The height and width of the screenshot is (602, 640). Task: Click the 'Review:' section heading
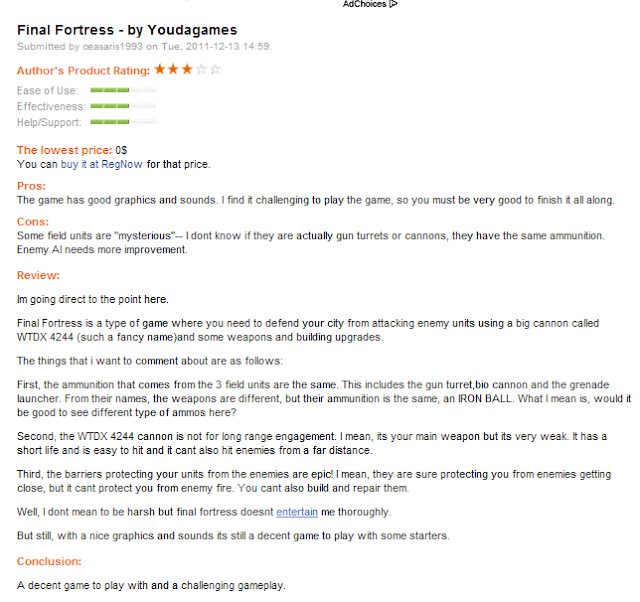pyautogui.click(x=38, y=275)
